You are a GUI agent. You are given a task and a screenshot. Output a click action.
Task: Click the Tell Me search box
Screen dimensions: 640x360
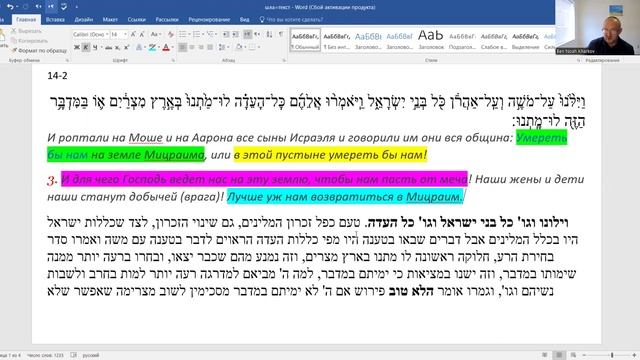tap(291, 19)
